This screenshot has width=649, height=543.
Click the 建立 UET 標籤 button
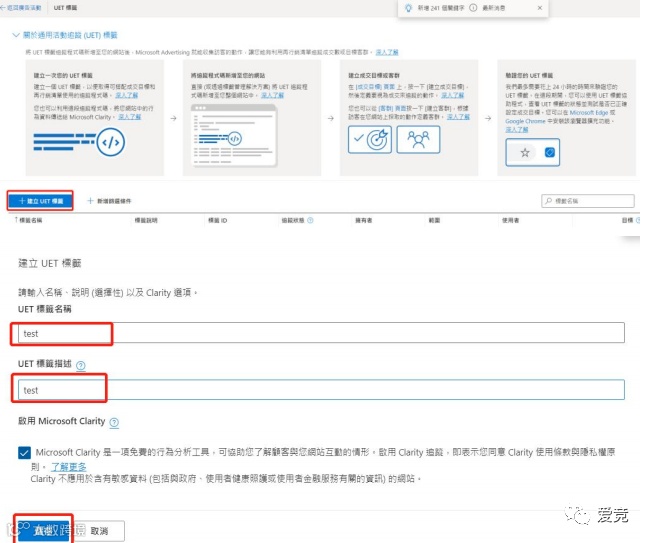click(41, 201)
